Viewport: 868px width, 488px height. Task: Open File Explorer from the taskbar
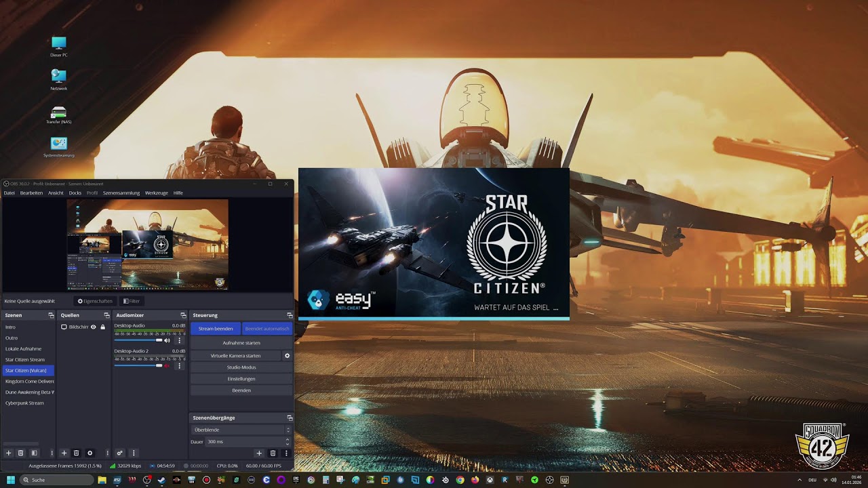[x=102, y=480]
